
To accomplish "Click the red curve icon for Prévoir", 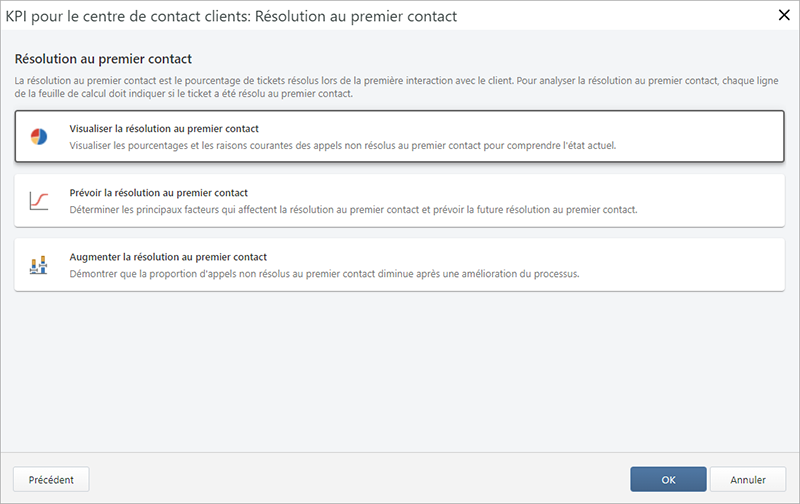I will [x=39, y=201].
